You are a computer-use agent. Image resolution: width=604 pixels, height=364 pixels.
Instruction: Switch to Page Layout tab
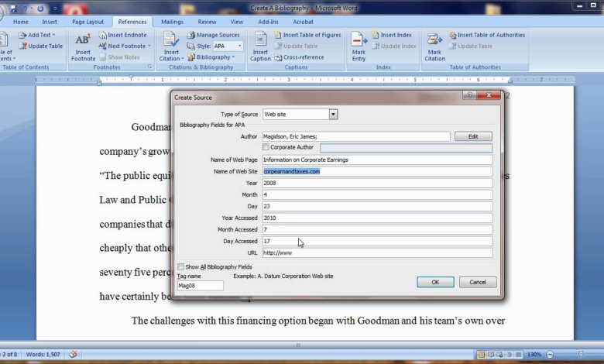(x=88, y=22)
